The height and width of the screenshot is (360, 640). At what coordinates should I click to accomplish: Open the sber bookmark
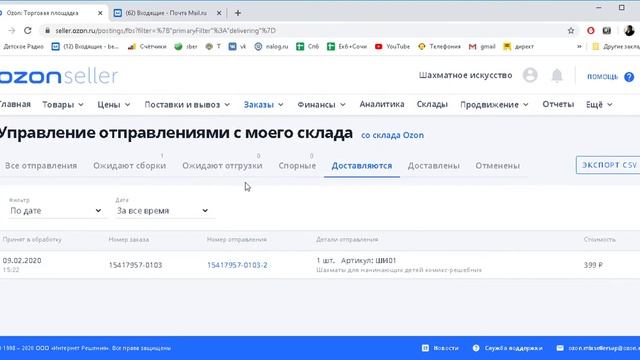click(x=186, y=47)
